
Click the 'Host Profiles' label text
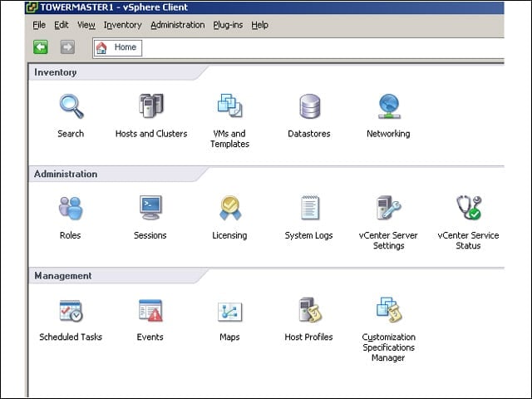308,337
